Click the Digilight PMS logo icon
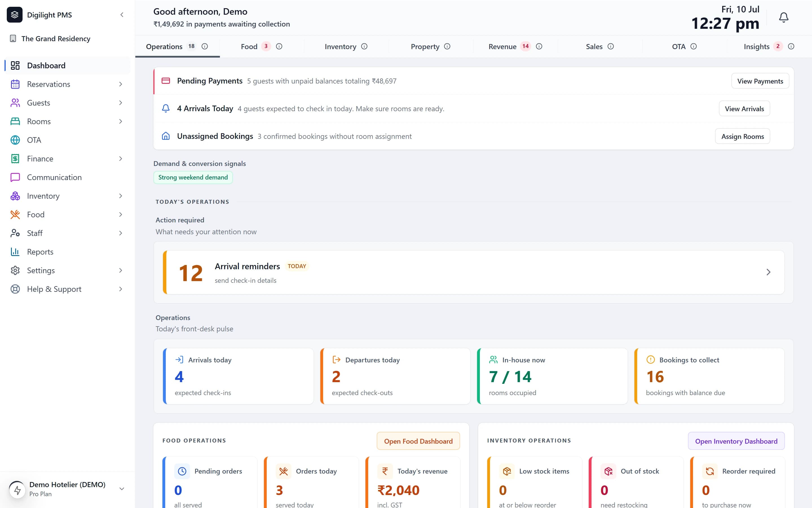Screen dimensions: 812x508 point(14,15)
